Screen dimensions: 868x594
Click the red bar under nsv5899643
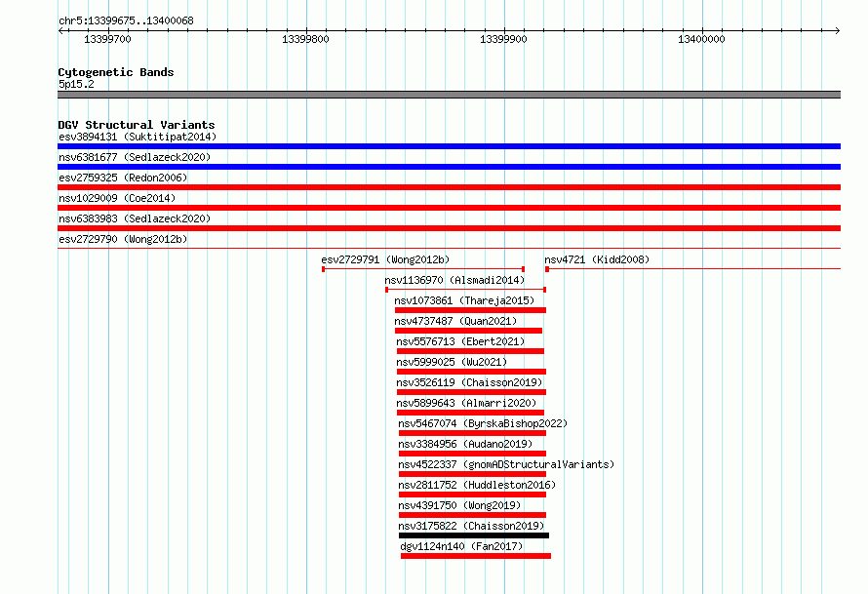470,413
